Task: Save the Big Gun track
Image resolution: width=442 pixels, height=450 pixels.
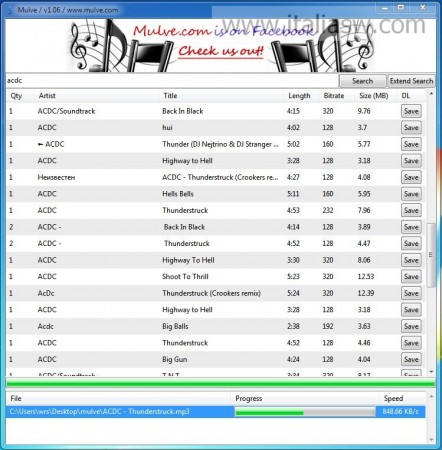Action: (411, 359)
